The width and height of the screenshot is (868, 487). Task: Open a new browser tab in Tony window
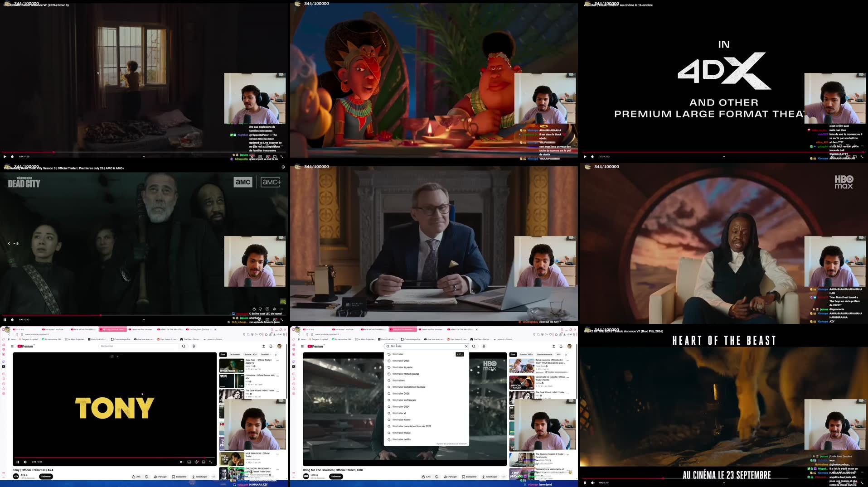pos(216,329)
